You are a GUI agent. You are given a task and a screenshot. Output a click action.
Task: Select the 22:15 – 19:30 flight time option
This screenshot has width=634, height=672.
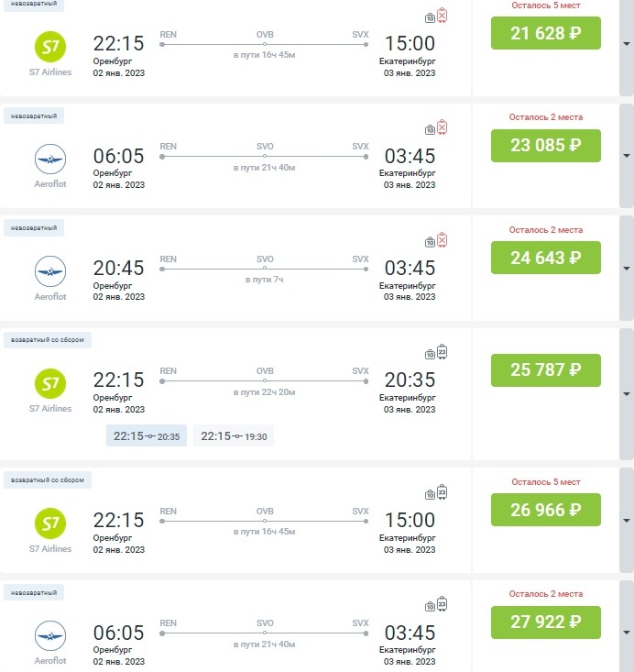click(234, 436)
